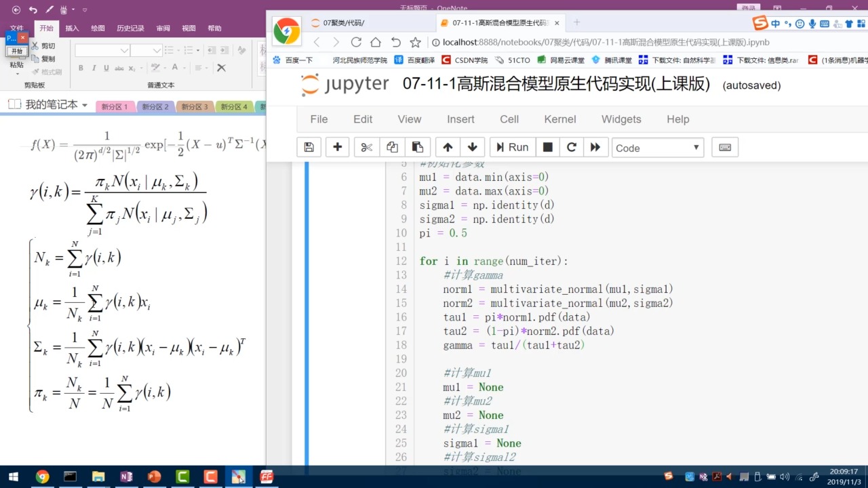Open the Jupyter Widgets menu
The width and height of the screenshot is (868, 488).
[x=621, y=119]
